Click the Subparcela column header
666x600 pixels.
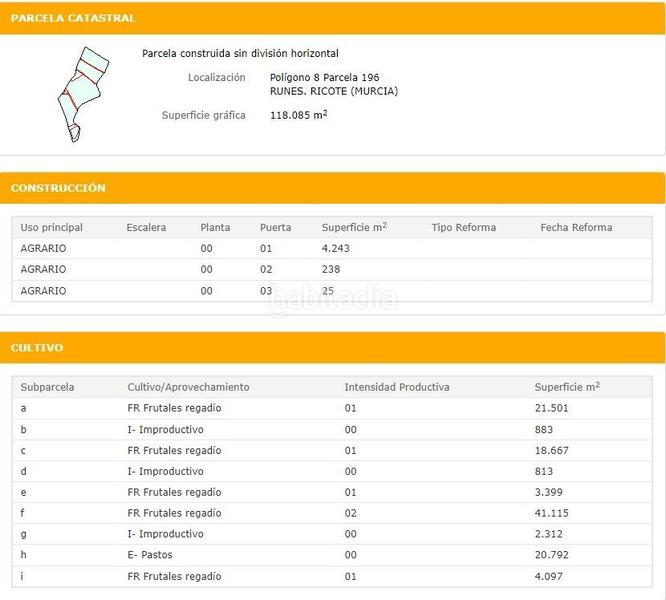(47, 387)
